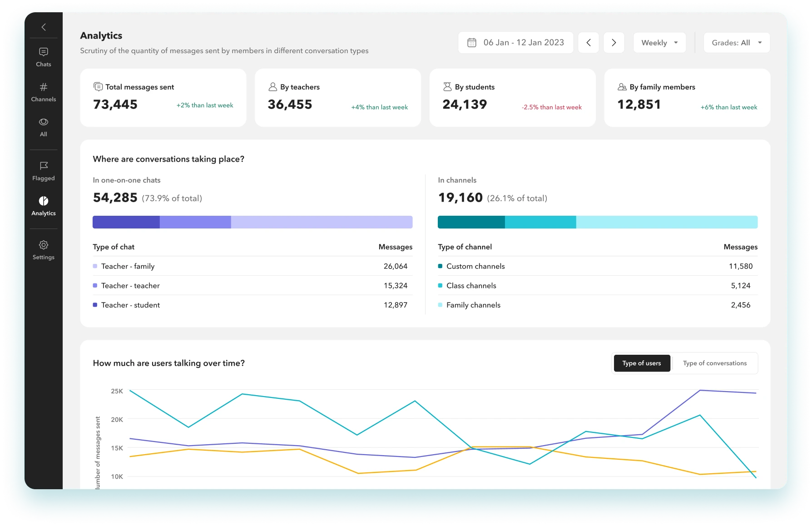Viewport: 812px width, 526px height.
Task: Click the back arrow in sidebar
Action: (44, 27)
